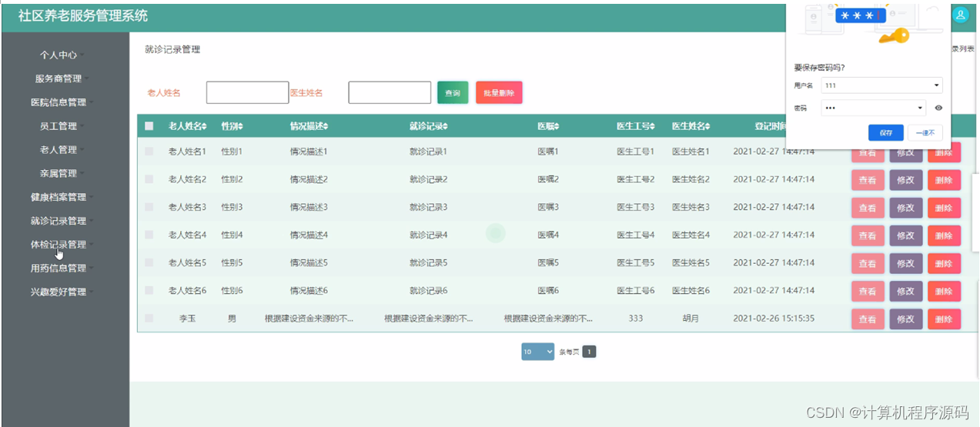Show password with the eye icon
Screen dimensions: 980x427
938,108
